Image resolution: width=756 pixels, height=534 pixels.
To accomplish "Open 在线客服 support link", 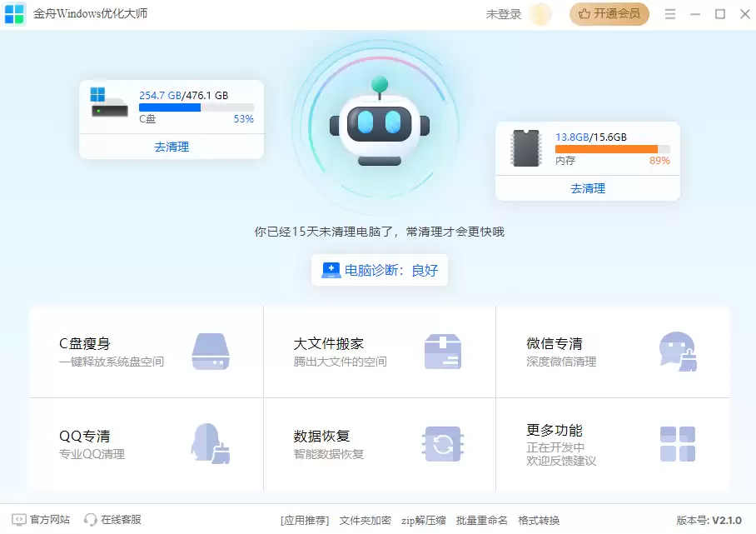I will pos(112,520).
